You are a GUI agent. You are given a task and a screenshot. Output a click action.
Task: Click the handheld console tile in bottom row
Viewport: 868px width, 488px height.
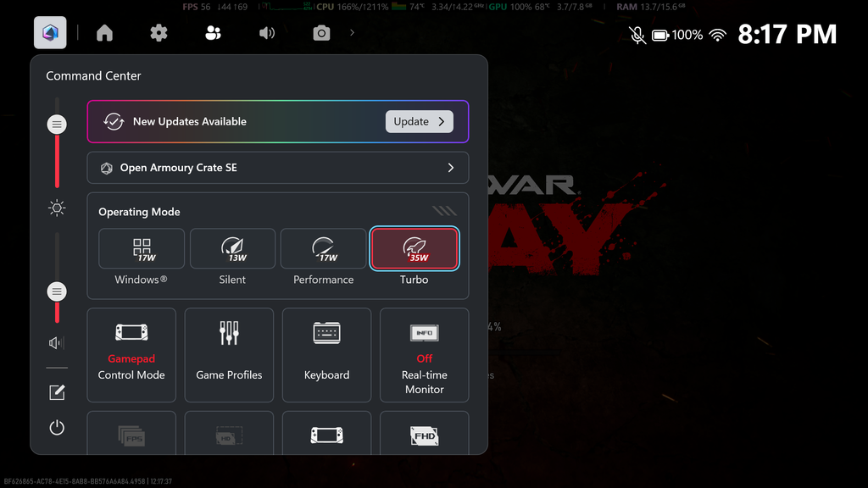326,433
